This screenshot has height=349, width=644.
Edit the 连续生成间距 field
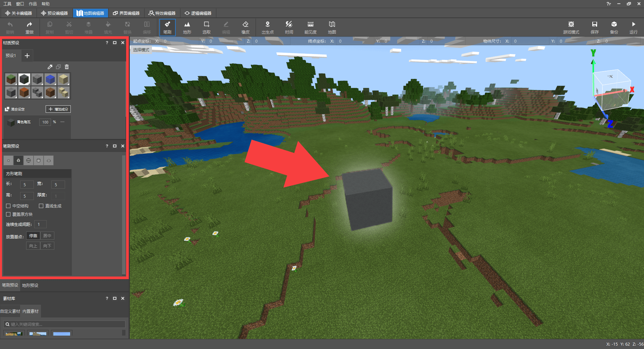click(x=40, y=224)
